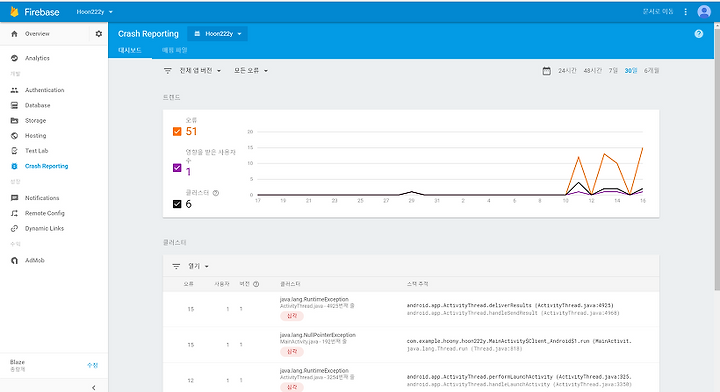The width and height of the screenshot is (720, 392).
Task: Open the user account avatar
Action: 704,11
